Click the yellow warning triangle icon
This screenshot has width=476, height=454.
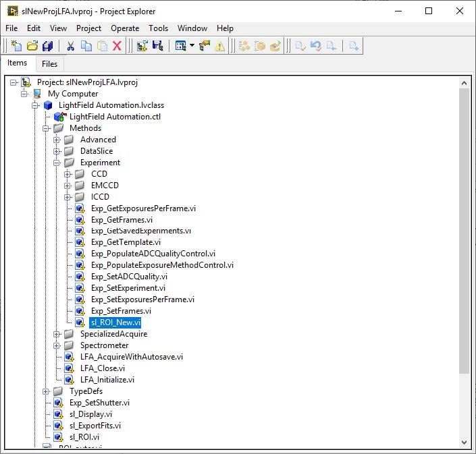click(x=220, y=46)
